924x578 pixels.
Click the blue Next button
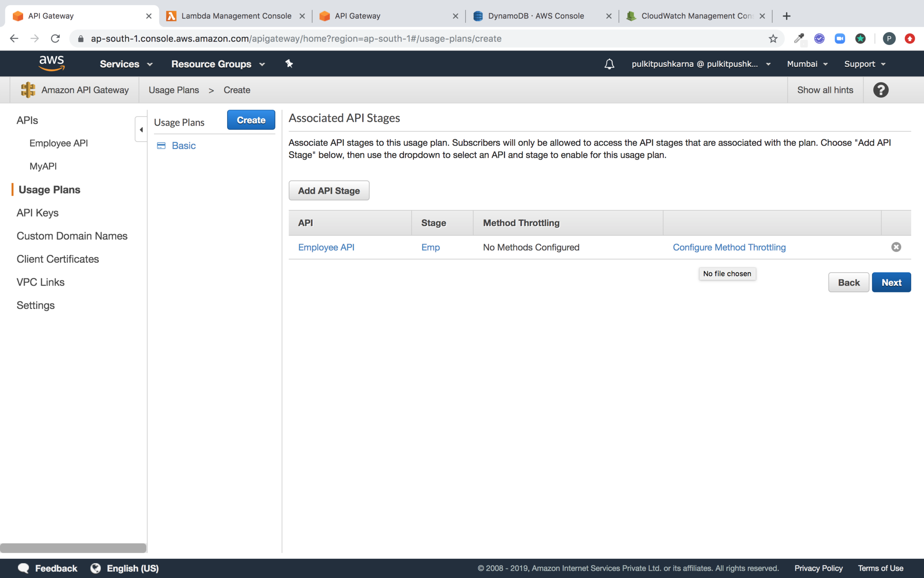tap(891, 282)
